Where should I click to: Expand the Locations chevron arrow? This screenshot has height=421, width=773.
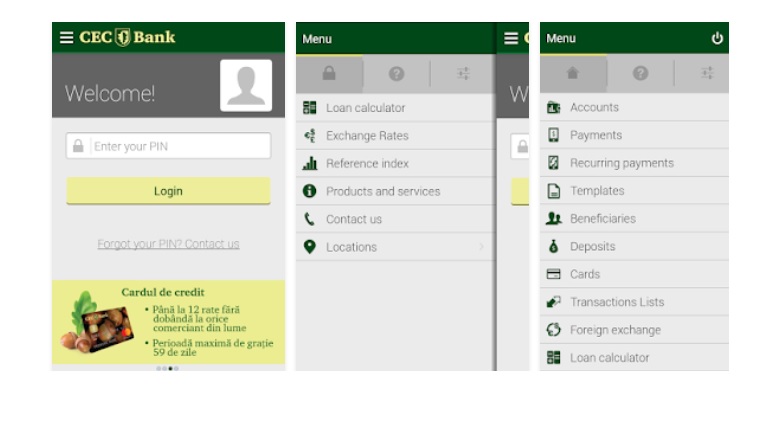point(482,246)
